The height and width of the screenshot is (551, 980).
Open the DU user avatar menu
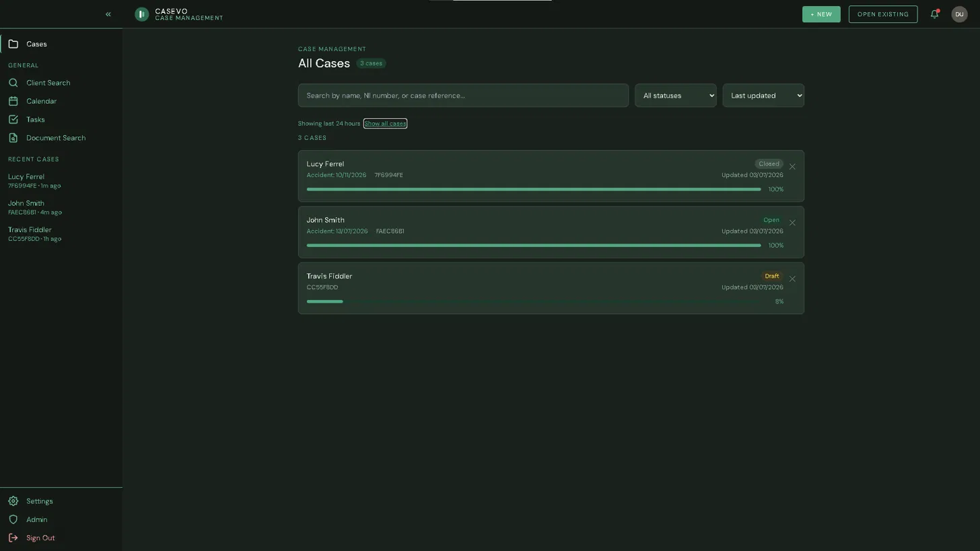click(959, 14)
